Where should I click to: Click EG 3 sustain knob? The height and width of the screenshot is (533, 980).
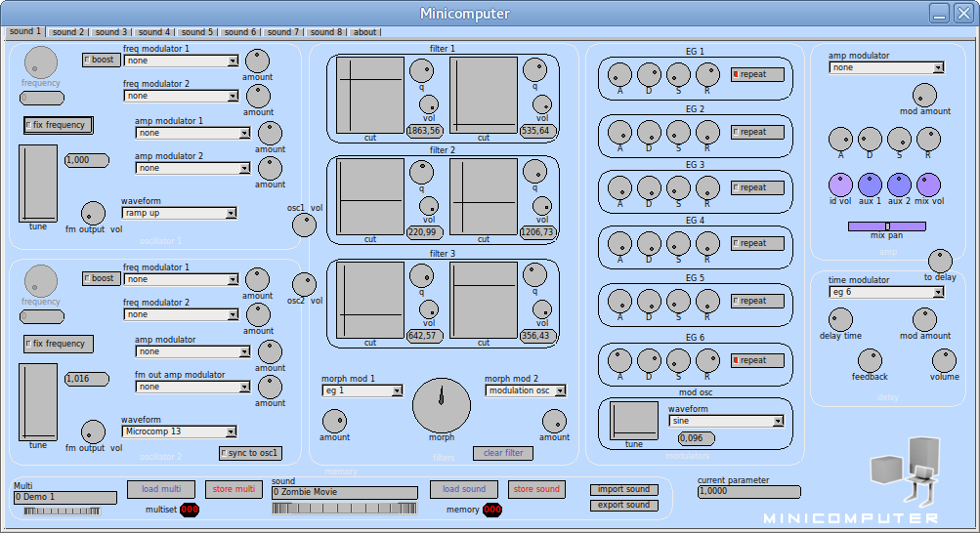(678, 187)
